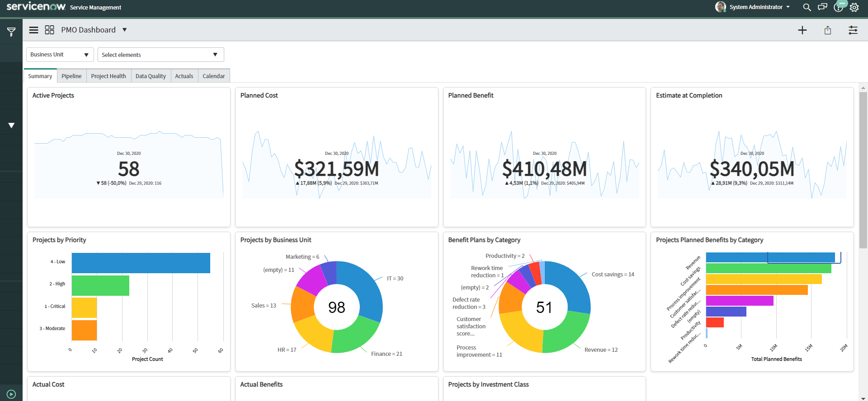Open the Projects by Priority widget title
Viewport: 868px width, 401px height.
pyautogui.click(x=59, y=240)
